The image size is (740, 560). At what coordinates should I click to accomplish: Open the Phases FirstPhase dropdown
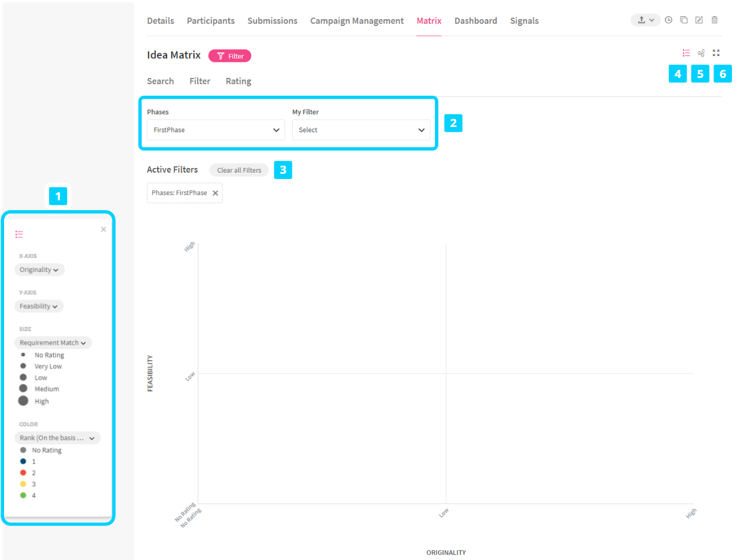(216, 130)
